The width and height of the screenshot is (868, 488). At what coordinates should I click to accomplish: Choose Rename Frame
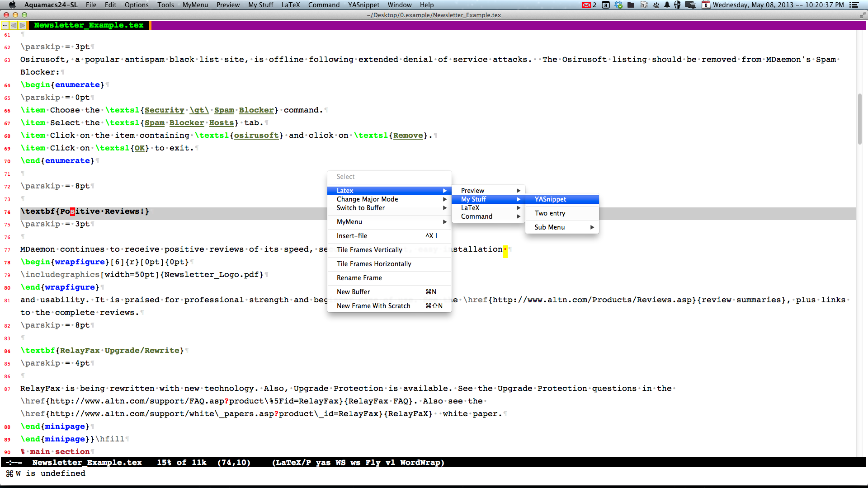pos(389,278)
